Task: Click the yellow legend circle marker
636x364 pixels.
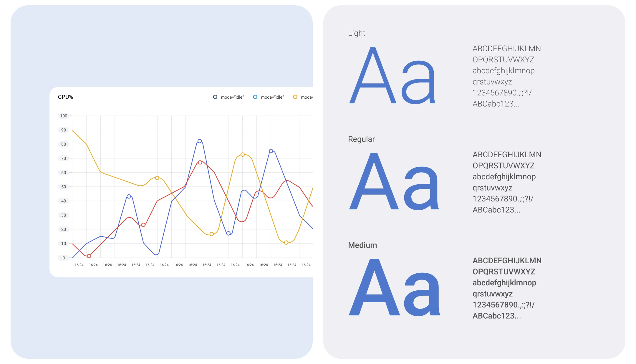Action: point(295,97)
